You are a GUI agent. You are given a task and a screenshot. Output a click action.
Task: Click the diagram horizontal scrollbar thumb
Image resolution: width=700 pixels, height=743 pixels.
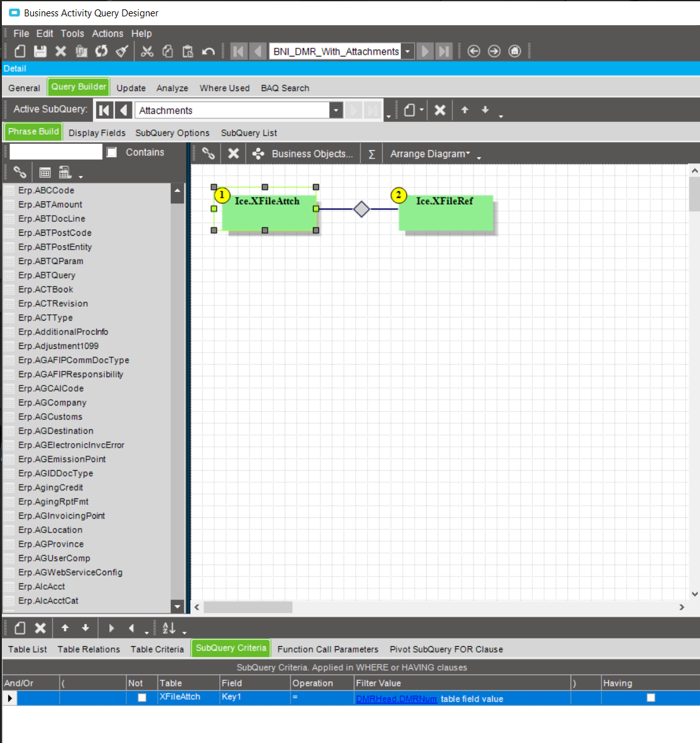point(248,607)
